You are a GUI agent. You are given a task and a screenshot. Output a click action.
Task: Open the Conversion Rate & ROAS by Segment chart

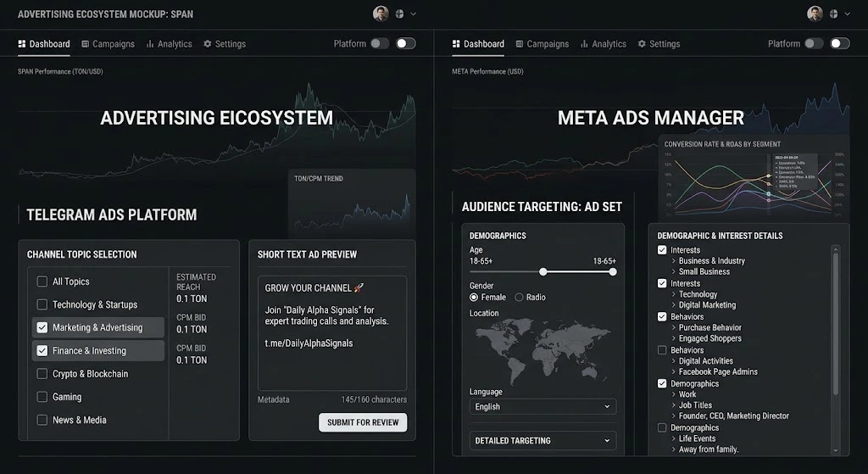click(x=753, y=177)
